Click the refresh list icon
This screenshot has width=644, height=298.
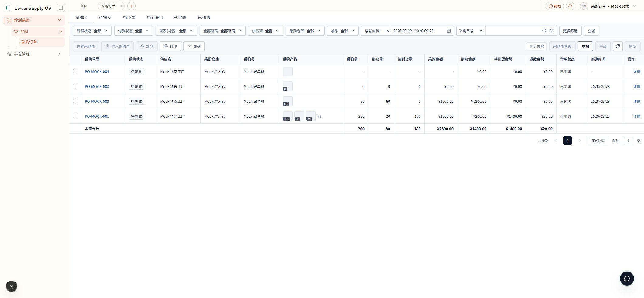click(618, 46)
